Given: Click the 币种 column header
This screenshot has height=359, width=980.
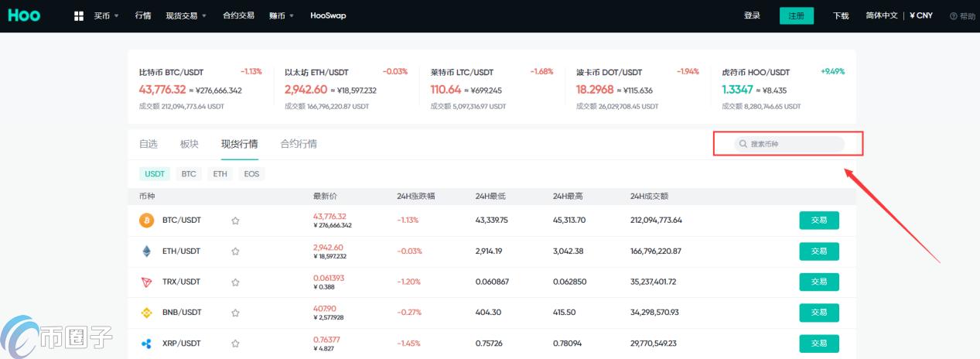Looking at the screenshot, I should (x=147, y=197).
